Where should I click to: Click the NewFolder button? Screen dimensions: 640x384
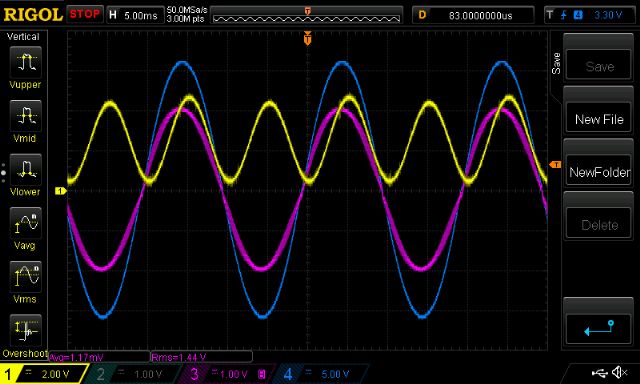[x=599, y=172]
